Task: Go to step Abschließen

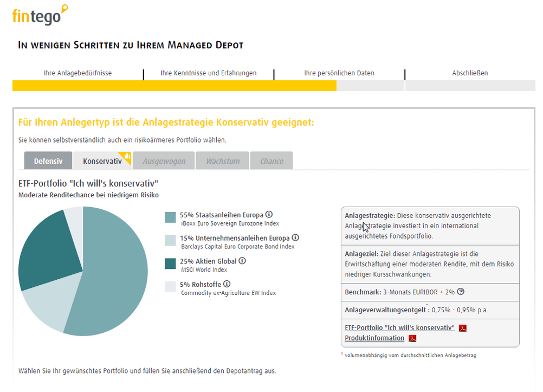Action: pyautogui.click(x=470, y=73)
